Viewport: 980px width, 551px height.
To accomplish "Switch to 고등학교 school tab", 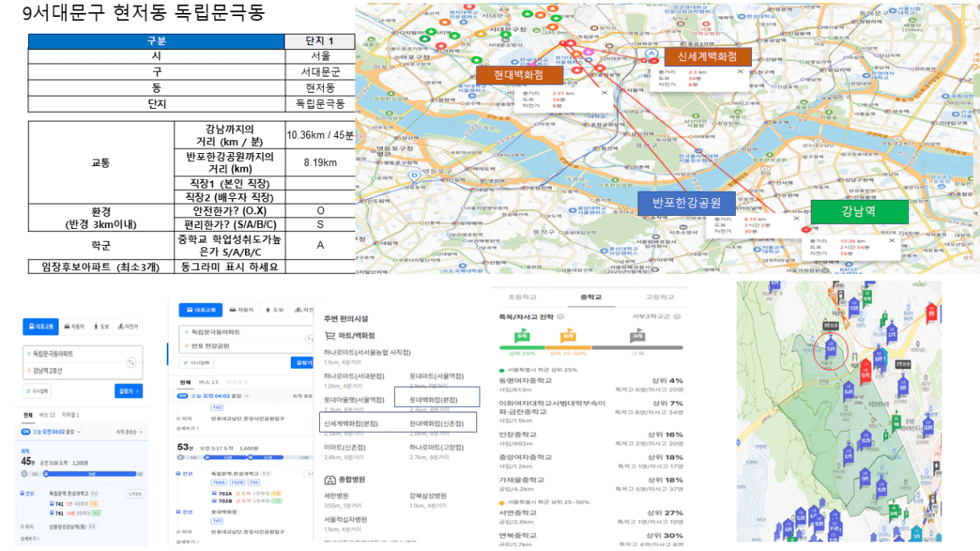I will point(659,297).
